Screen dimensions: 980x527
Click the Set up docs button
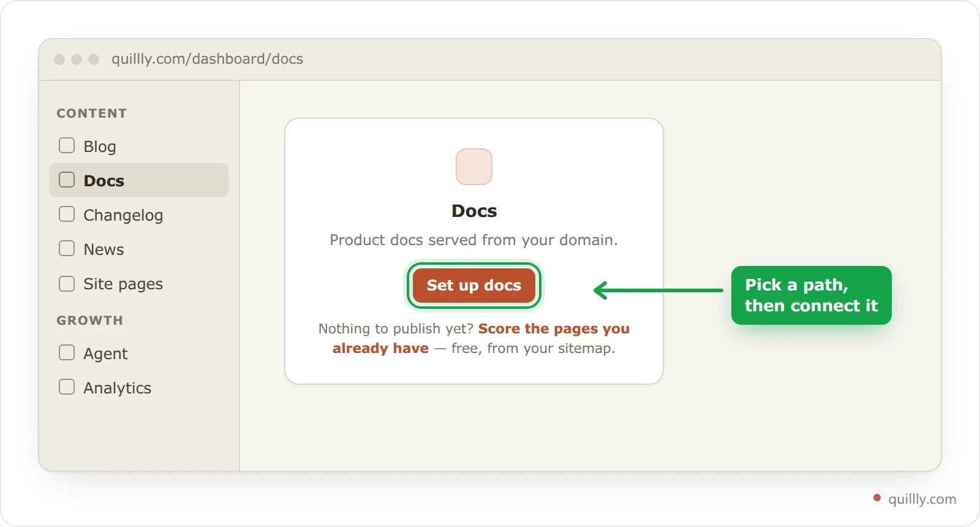pyautogui.click(x=474, y=286)
